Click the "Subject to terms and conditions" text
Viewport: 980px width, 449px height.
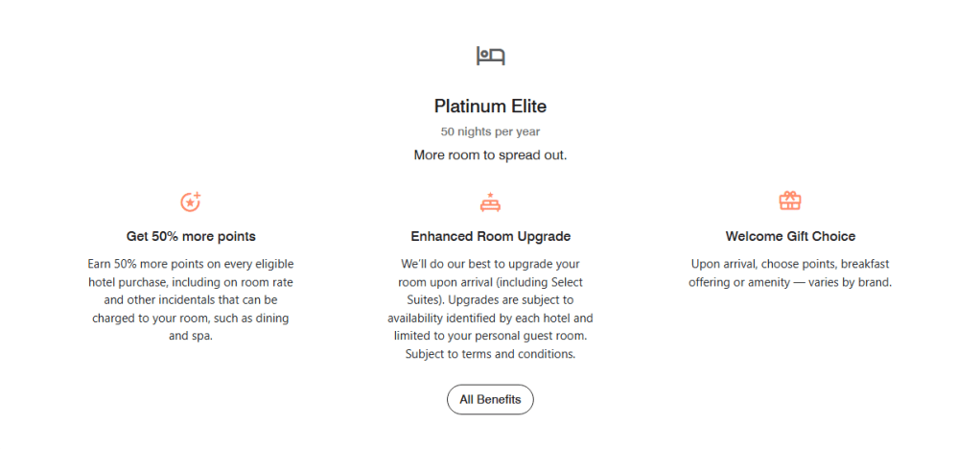(490, 354)
